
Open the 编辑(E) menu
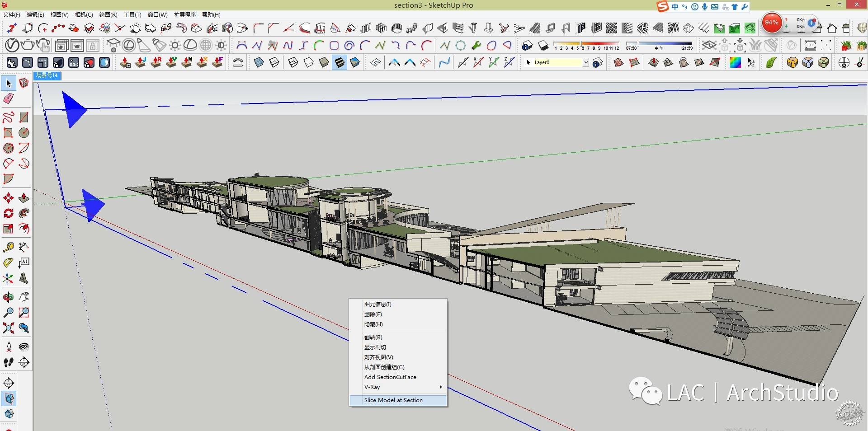coord(35,14)
